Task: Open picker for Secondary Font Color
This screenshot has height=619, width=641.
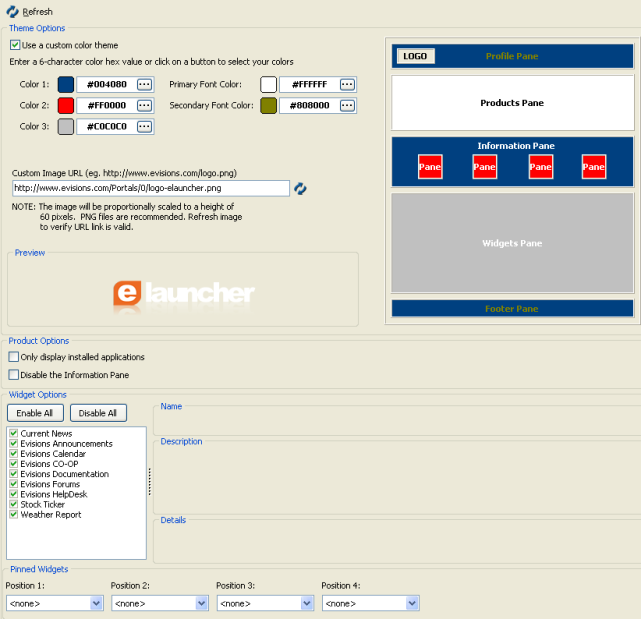Action: click(347, 105)
